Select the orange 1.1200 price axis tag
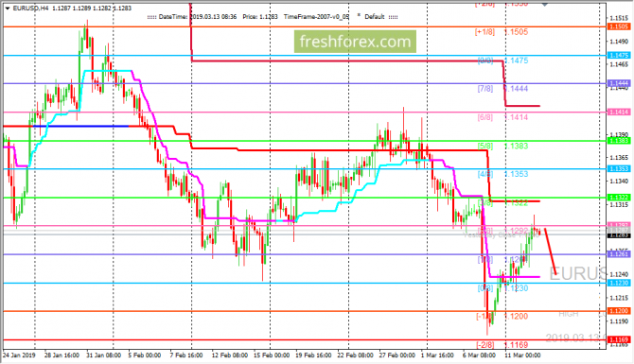The width and height of the screenshot is (634, 364). [x=619, y=311]
